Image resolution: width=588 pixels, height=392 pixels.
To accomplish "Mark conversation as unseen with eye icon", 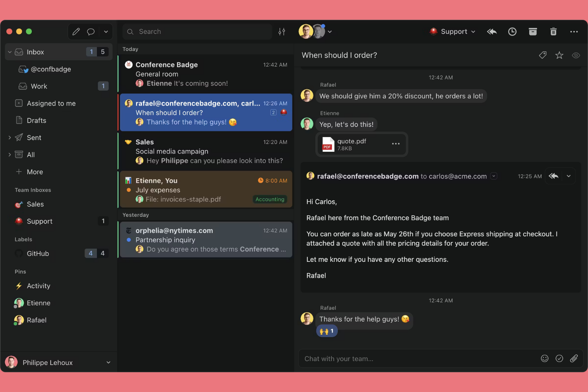I will point(576,55).
